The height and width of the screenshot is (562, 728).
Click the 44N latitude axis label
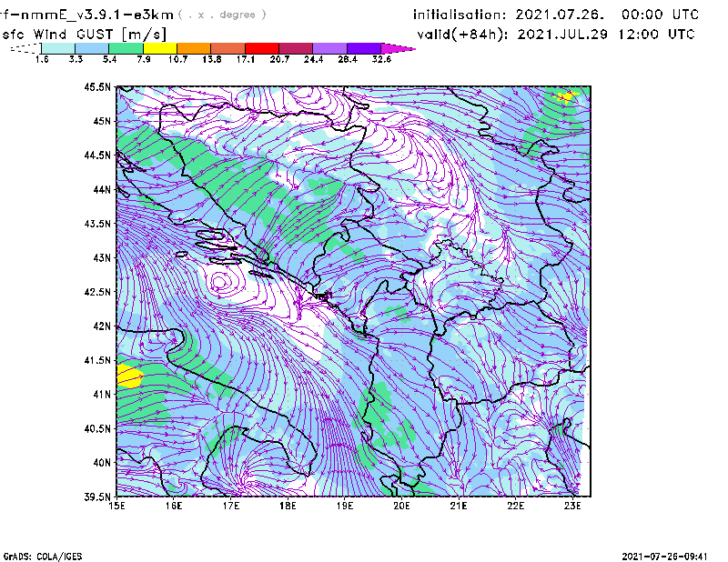pos(102,189)
